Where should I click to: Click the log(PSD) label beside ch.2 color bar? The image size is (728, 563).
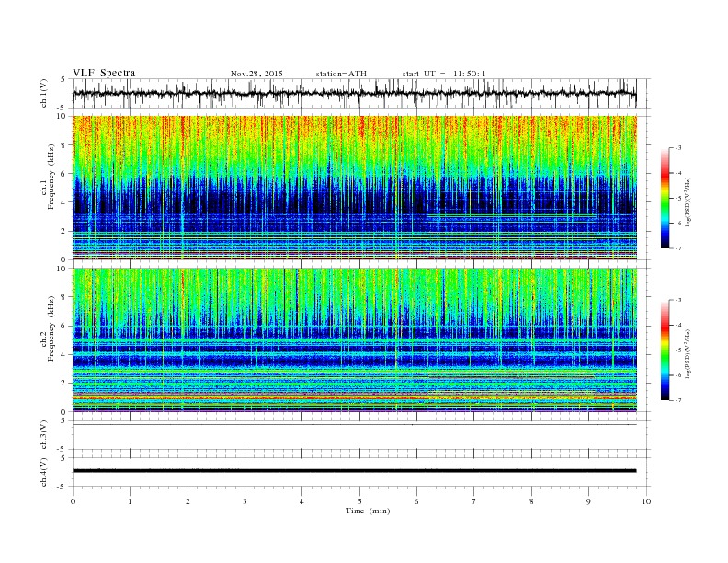pos(688,353)
